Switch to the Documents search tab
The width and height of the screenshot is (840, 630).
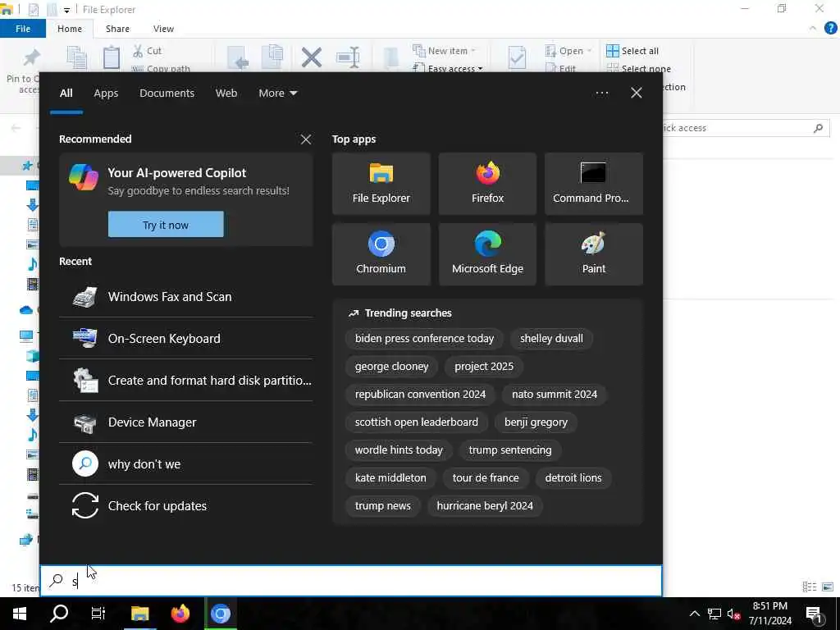167,94
